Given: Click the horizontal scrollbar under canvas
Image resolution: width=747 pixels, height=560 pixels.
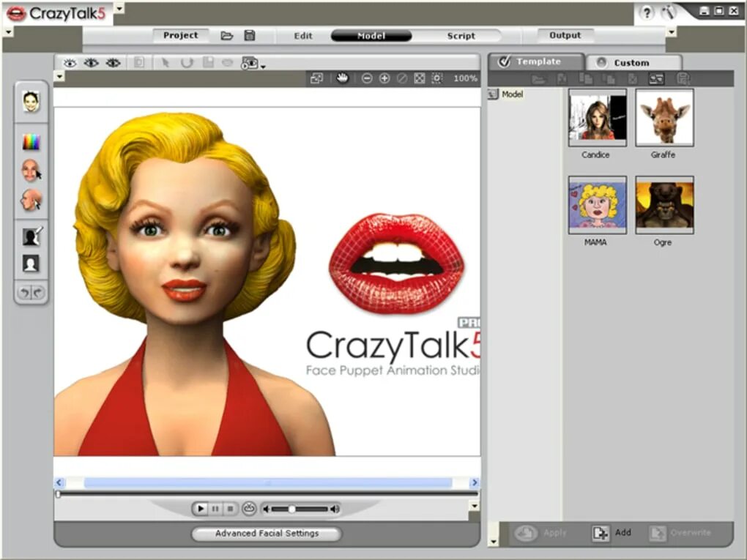Looking at the screenshot, I should [268, 483].
